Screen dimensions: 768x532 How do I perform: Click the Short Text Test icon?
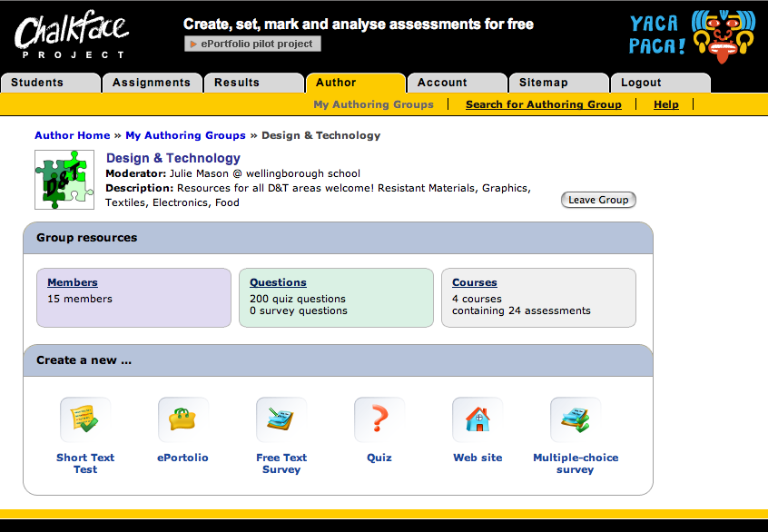tap(85, 419)
